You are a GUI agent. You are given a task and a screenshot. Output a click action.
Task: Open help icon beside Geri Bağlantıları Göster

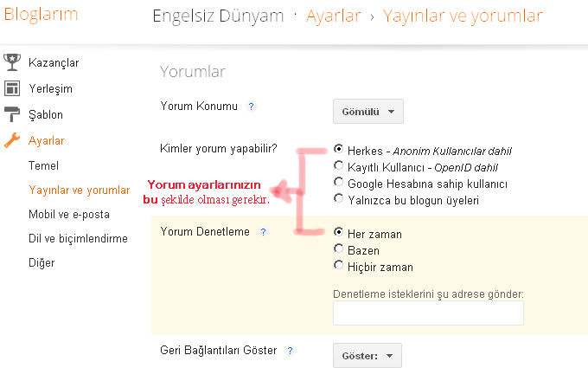click(290, 351)
